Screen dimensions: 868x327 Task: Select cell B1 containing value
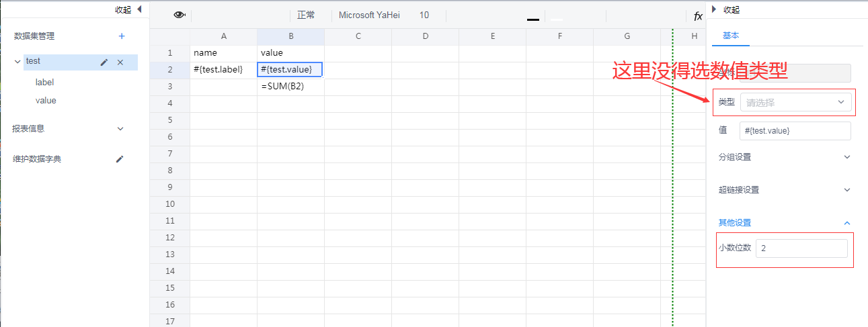[290, 53]
